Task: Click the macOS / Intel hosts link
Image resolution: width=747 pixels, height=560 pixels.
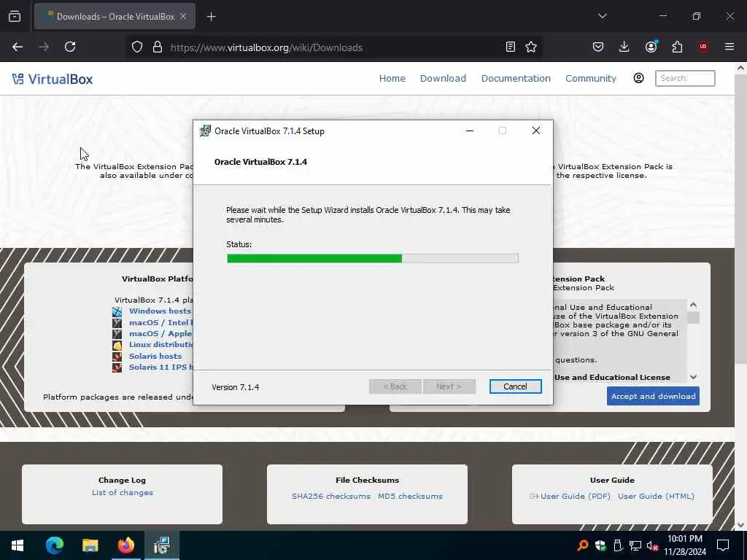Action: tap(160, 322)
